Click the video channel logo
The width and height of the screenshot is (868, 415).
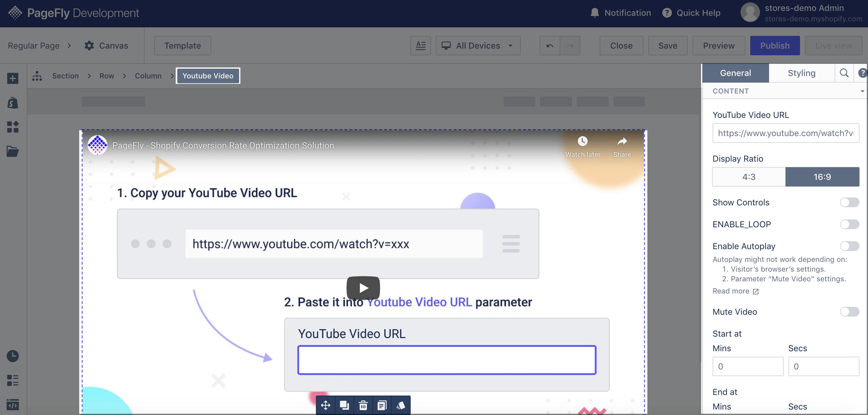(97, 145)
